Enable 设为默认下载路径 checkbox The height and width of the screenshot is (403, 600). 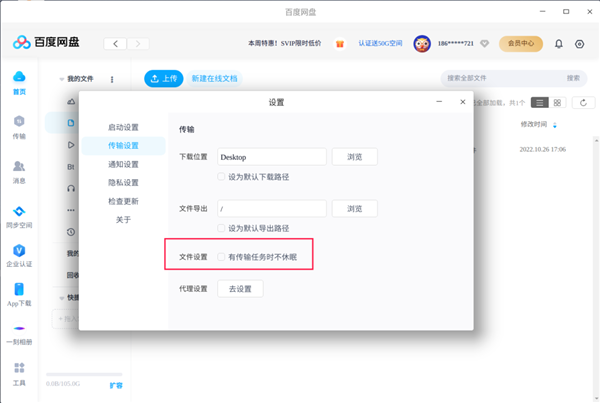(222, 176)
